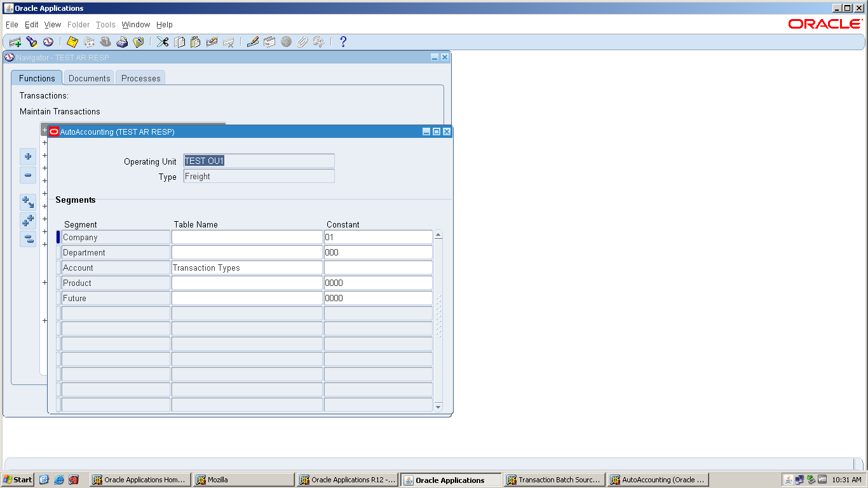
Task: Open the Tools menu
Action: click(105, 25)
